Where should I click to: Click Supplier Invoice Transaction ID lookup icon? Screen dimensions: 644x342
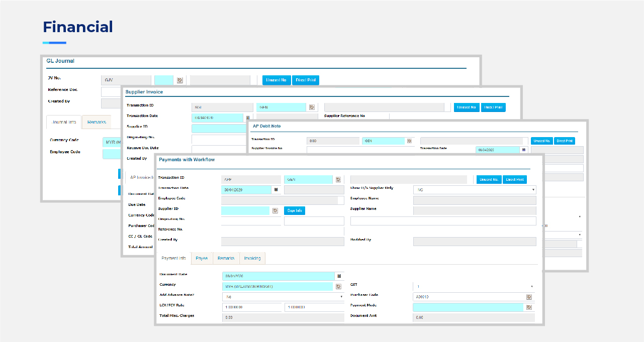click(312, 107)
